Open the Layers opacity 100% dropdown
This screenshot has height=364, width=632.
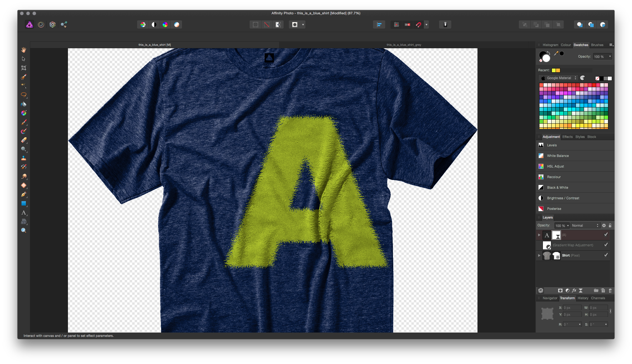(x=562, y=225)
